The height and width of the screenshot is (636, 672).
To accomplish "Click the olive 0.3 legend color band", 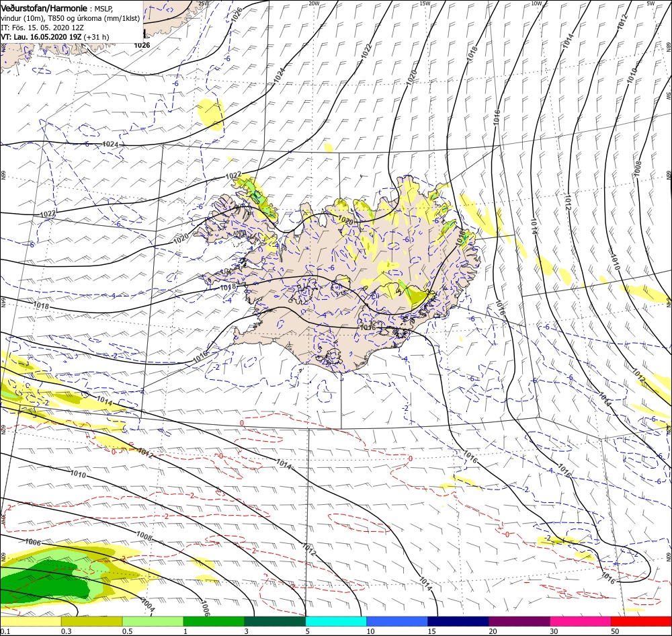I will (91, 621).
